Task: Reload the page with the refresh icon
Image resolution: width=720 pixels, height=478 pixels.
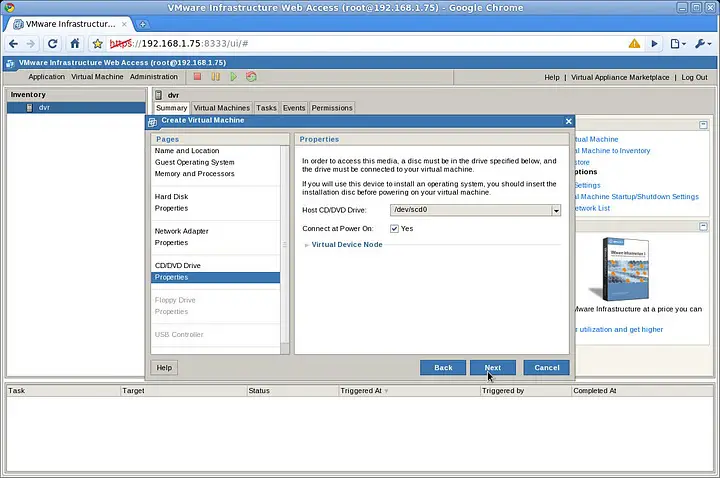Action: pos(52,44)
